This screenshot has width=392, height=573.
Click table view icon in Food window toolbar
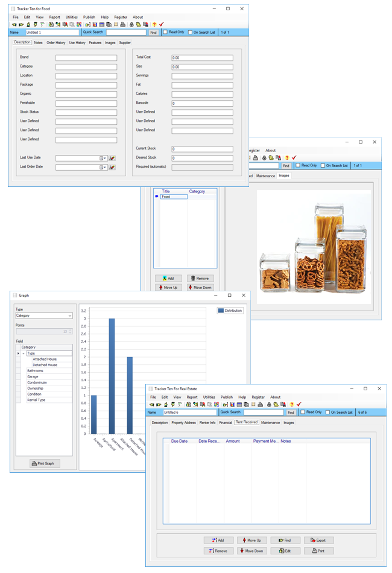click(x=102, y=25)
